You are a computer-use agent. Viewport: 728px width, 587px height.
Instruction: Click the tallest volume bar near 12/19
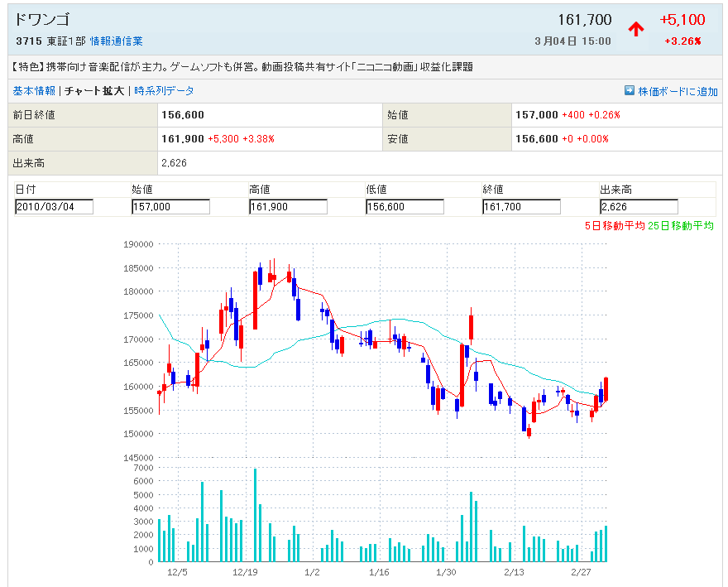[x=255, y=515]
